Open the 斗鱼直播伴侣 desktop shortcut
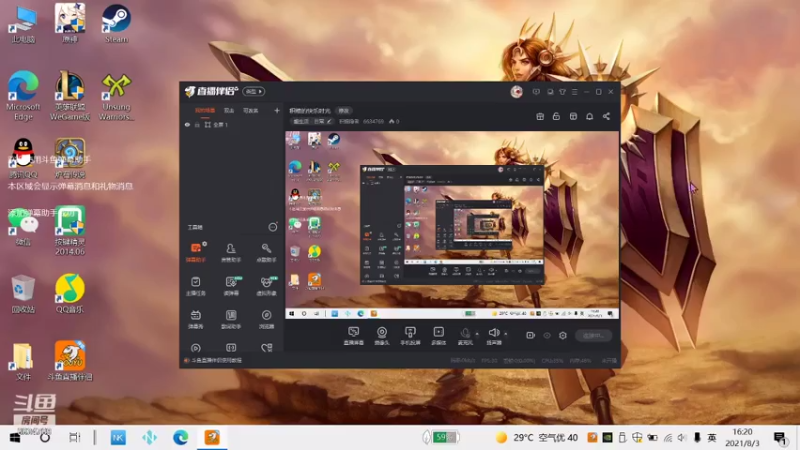This screenshot has height=450, width=800. click(70, 361)
